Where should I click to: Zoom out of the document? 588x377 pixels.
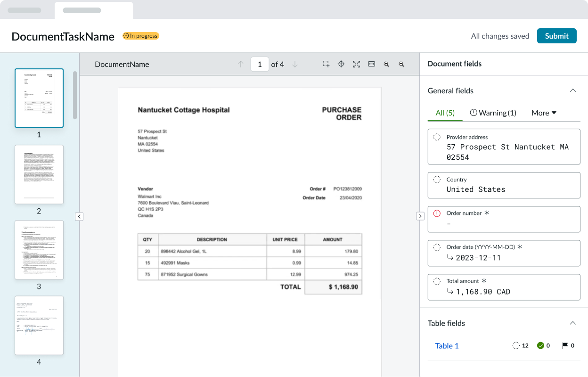click(x=401, y=64)
